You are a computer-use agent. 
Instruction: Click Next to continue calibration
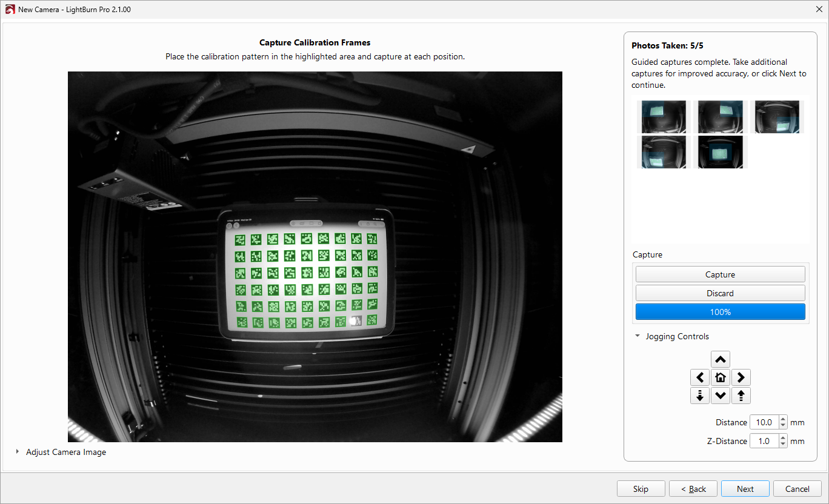click(745, 489)
